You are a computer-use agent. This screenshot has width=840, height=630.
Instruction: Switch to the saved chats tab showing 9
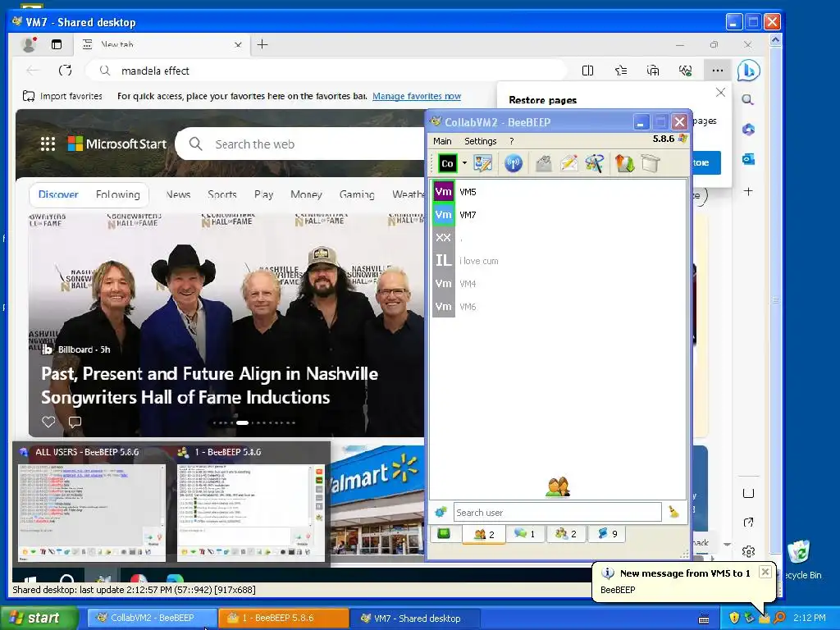pos(608,533)
